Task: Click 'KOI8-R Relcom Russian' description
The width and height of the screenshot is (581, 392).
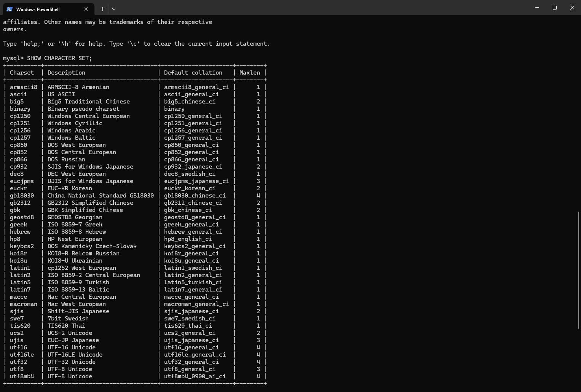Action: [83, 253]
